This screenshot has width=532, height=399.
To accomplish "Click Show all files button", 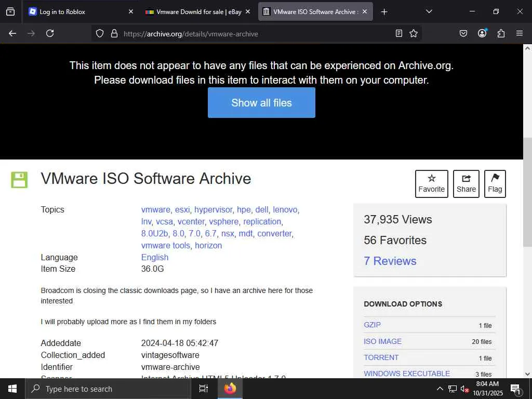I will 261,102.
